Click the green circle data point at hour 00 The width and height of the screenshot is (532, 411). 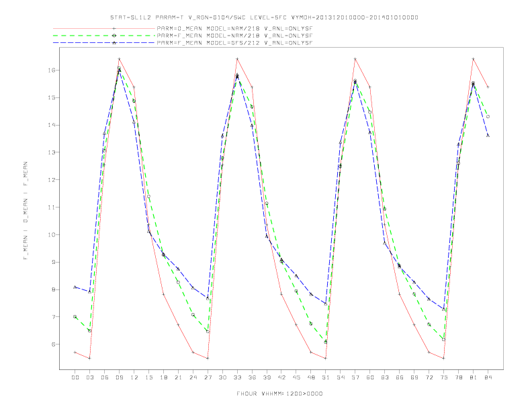(75, 317)
